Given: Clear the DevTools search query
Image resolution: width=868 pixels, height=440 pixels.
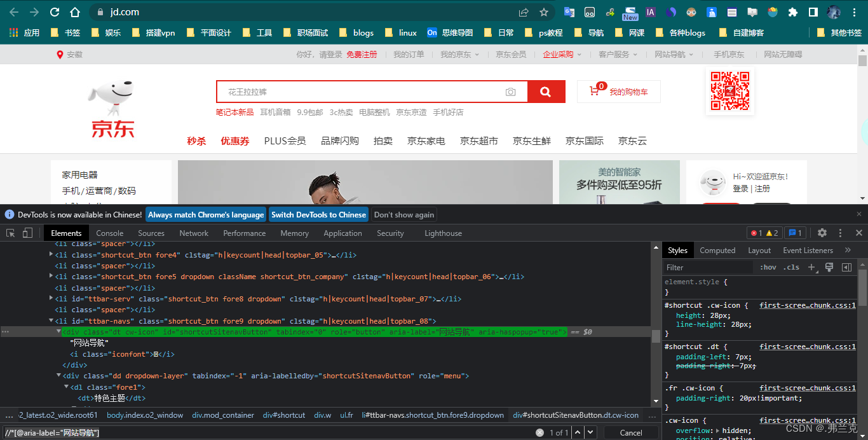Looking at the screenshot, I should click(x=539, y=432).
